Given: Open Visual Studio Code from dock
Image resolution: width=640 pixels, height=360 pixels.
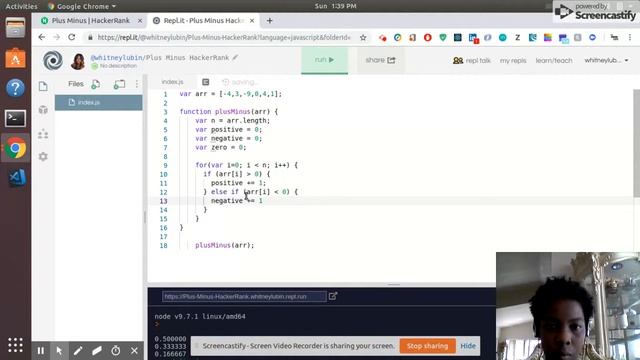Looking at the screenshot, I should click(x=16, y=178).
